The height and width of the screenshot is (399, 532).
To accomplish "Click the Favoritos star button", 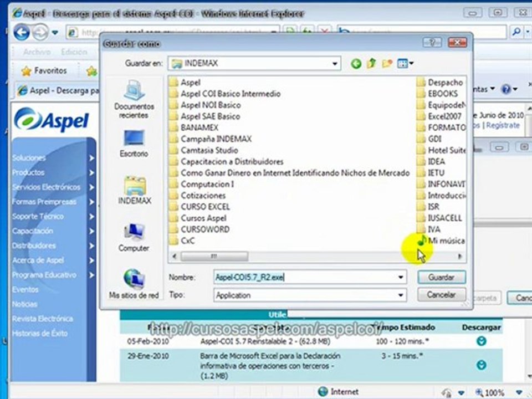I will pyautogui.click(x=44, y=70).
